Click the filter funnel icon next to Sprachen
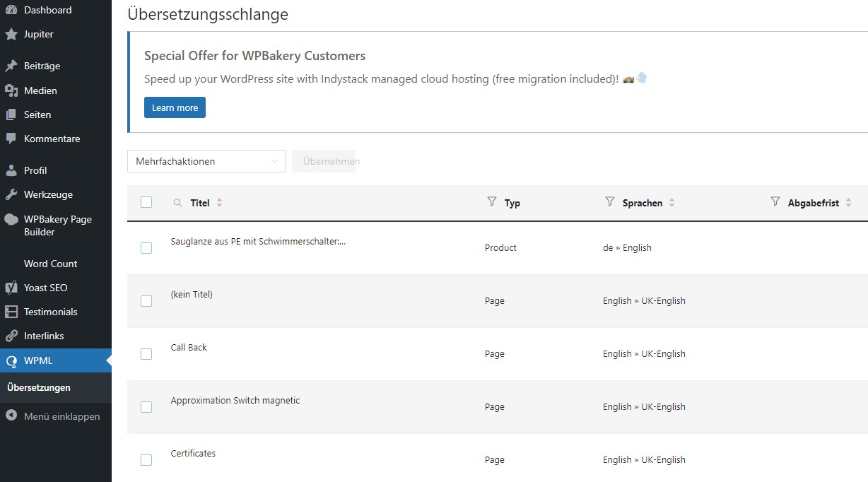868x482 pixels. pos(610,202)
